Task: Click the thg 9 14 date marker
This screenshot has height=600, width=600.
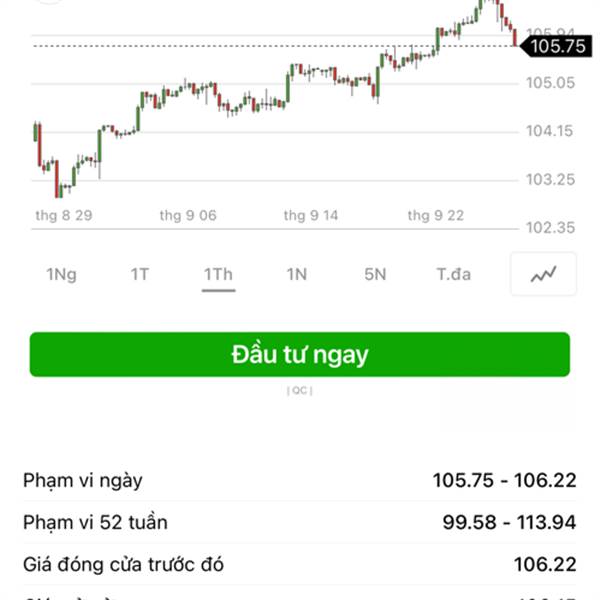Action: pyautogui.click(x=311, y=215)
